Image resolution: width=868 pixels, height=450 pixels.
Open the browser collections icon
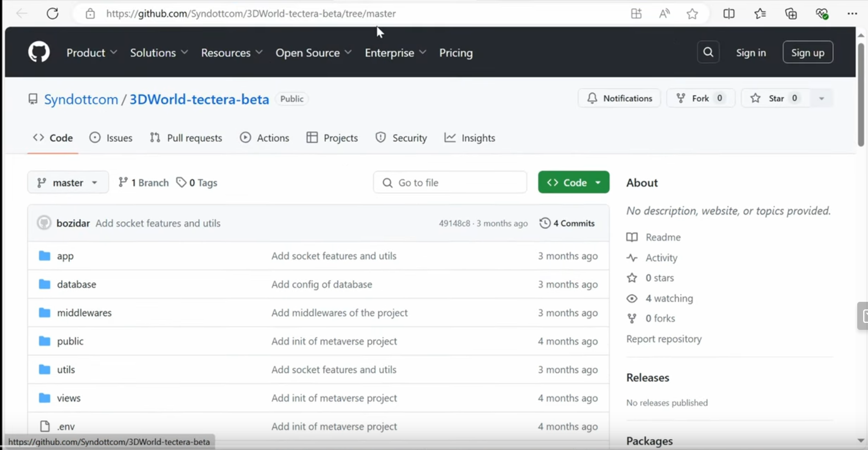(791, 14)
